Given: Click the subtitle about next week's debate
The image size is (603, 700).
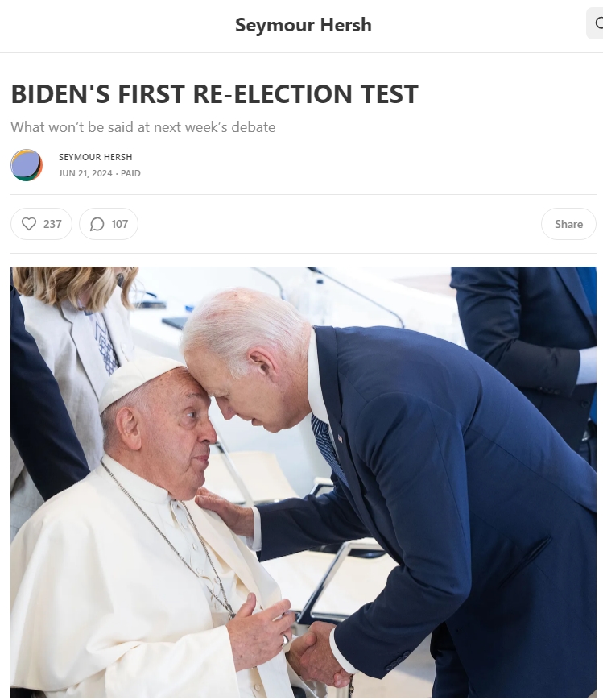Looking at the screenshot, I should click(x=142, y=127).
